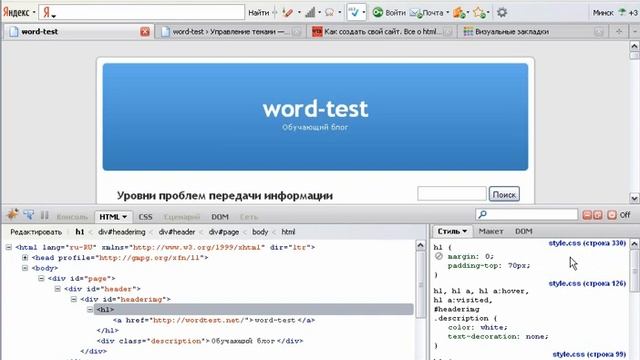Switch to the Сеть panel tab
Screen dimensions: 640x360
tap(249, 217)
